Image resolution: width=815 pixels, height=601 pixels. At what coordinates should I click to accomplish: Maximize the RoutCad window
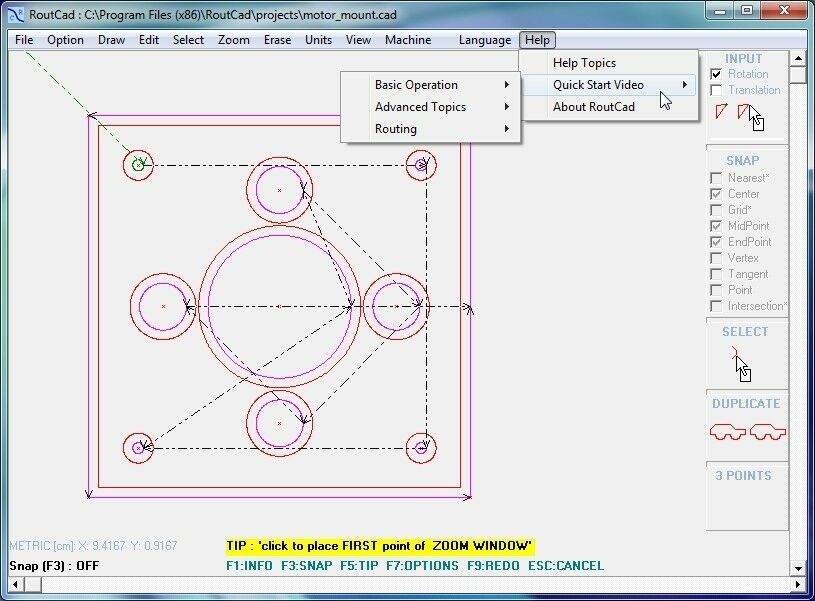click(747, 11)
